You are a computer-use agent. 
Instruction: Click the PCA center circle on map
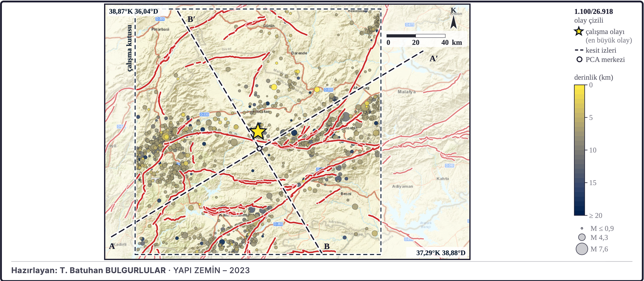point(260,149)
